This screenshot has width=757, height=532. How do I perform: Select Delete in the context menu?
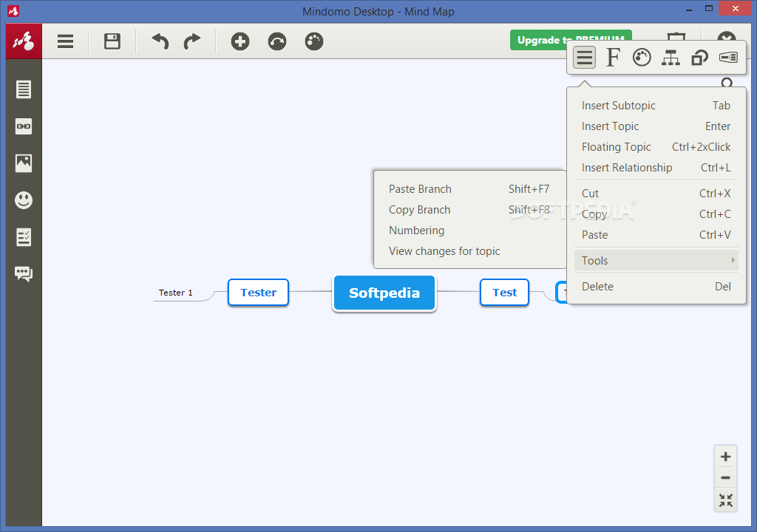pos(656,287)
